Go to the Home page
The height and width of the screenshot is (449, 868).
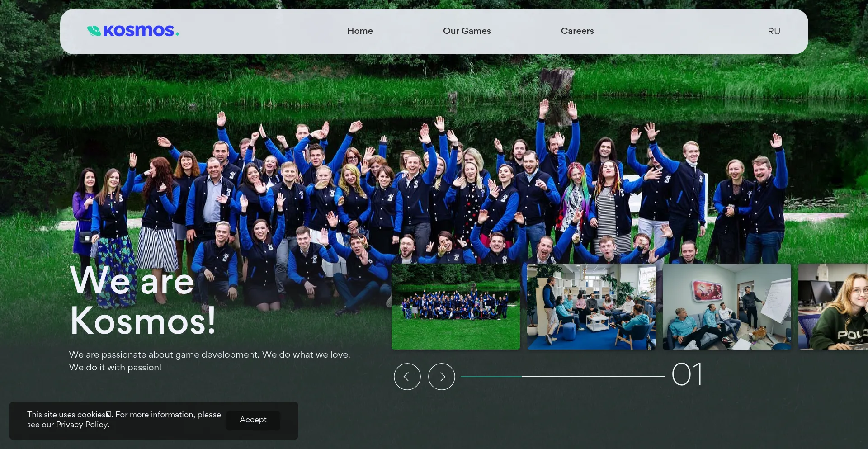360,31
